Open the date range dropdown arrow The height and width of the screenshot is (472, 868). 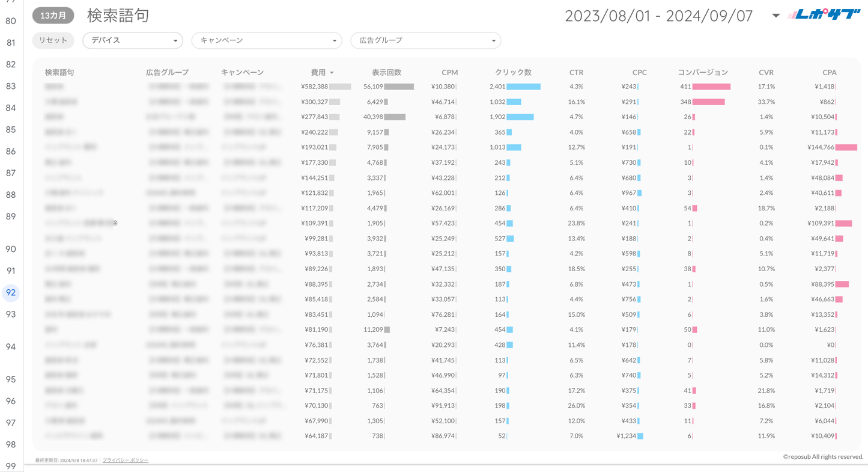775,16
